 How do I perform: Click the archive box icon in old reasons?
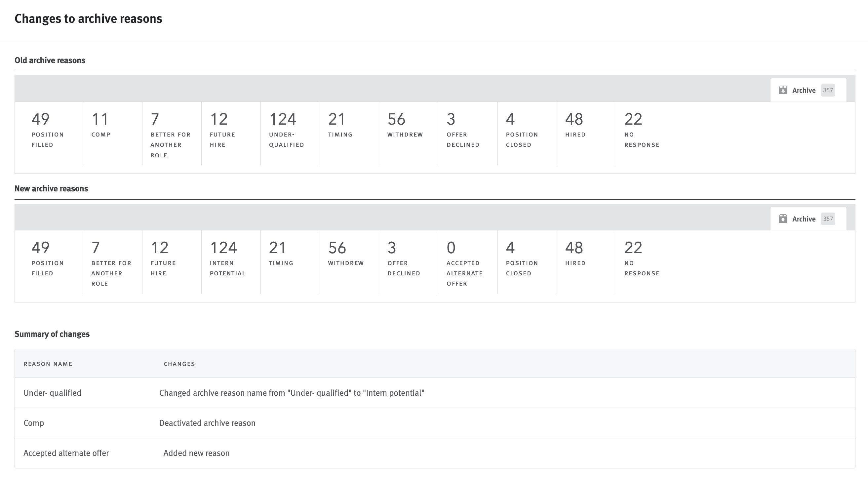pyautogui.click(x=783, y=90)
